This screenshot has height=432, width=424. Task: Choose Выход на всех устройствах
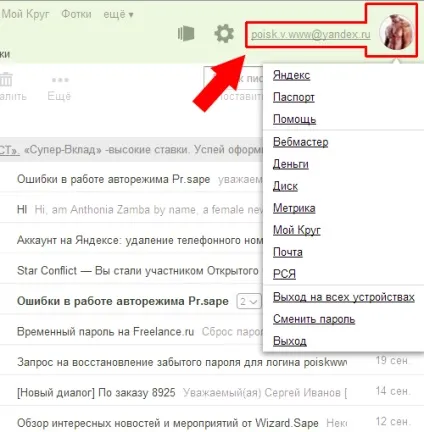pos(344,297)
